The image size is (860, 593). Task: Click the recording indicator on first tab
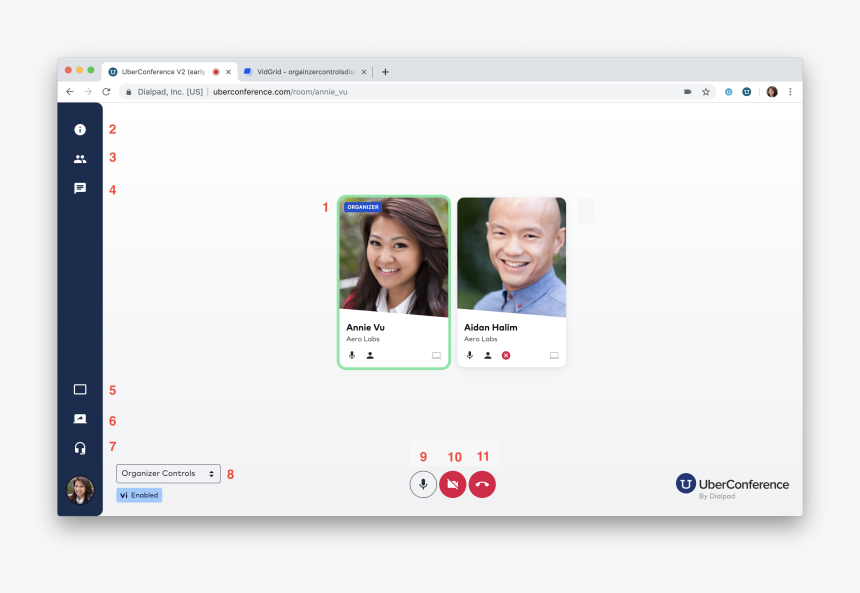click(x=216, y=72)
